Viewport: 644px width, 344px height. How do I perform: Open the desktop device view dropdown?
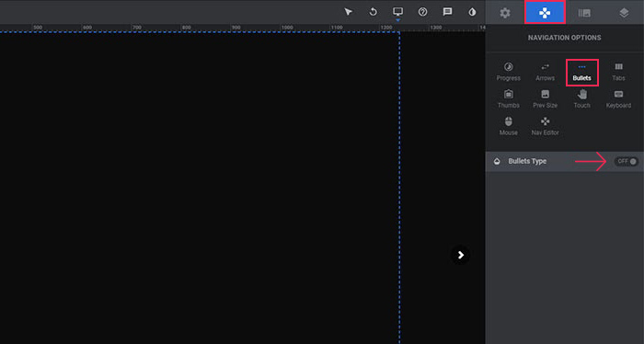(397, 12)
